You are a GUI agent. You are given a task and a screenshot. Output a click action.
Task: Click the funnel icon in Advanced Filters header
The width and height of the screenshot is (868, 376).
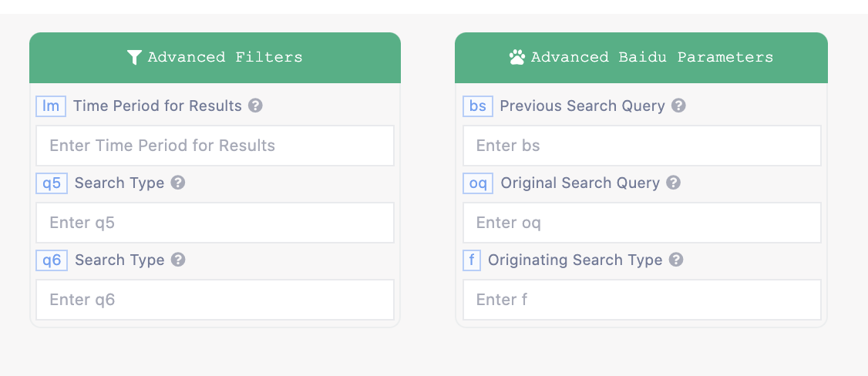134,57
